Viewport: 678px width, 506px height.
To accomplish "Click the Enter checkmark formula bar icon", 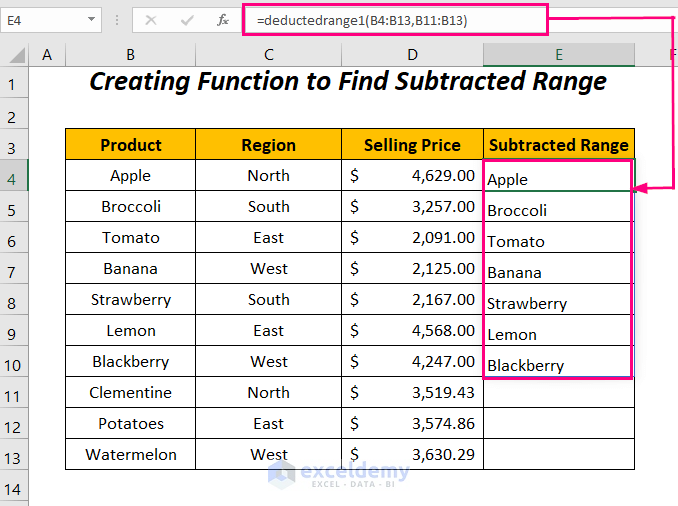I will pyautogui.click(x=187, y=20).
